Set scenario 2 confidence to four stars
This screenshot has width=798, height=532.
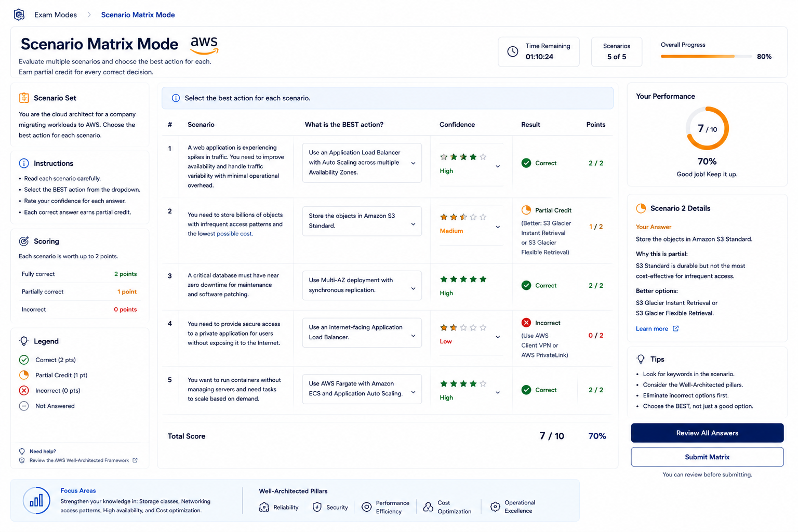[x=473, y=217]
